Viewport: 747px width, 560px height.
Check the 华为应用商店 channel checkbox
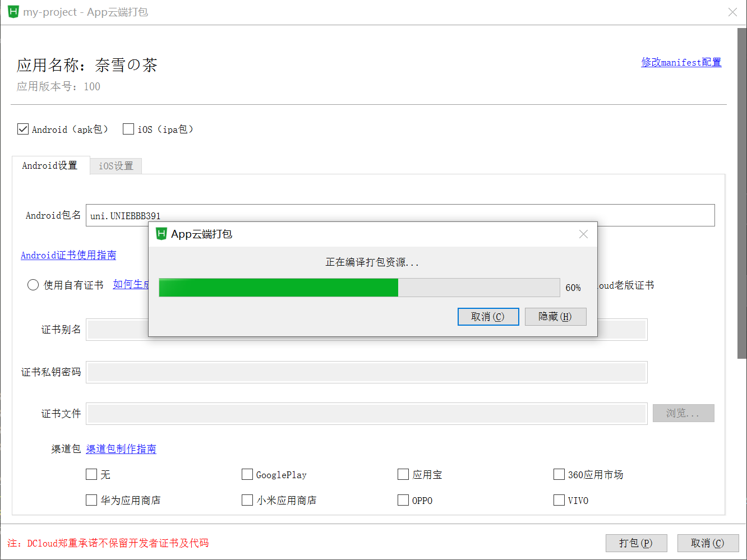pos(91,500)
